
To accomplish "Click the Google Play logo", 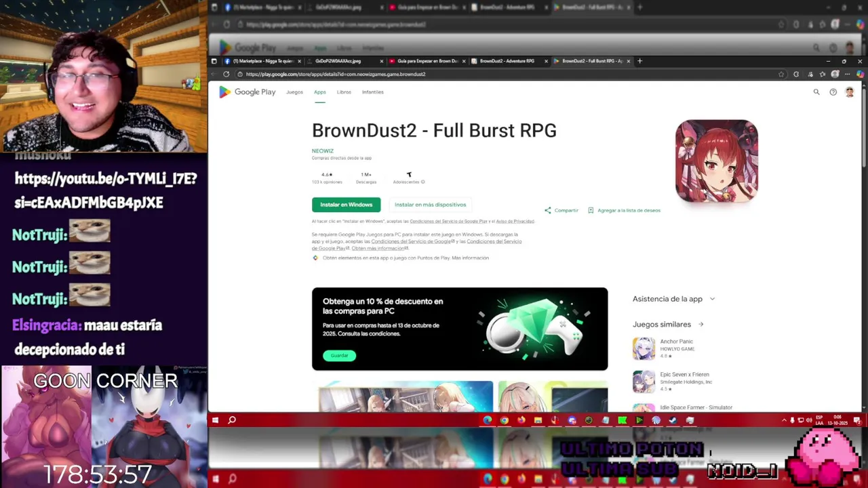I will 247,92.
